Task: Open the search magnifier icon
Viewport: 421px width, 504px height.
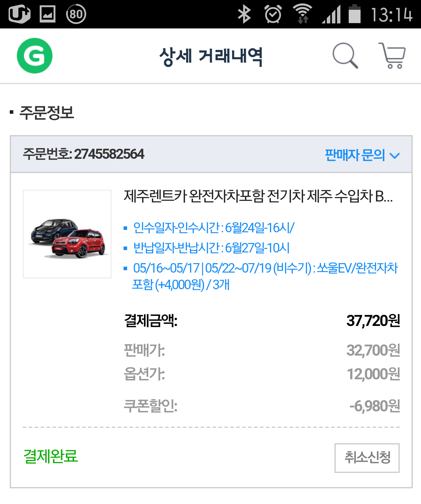Action: pos(345,56)
